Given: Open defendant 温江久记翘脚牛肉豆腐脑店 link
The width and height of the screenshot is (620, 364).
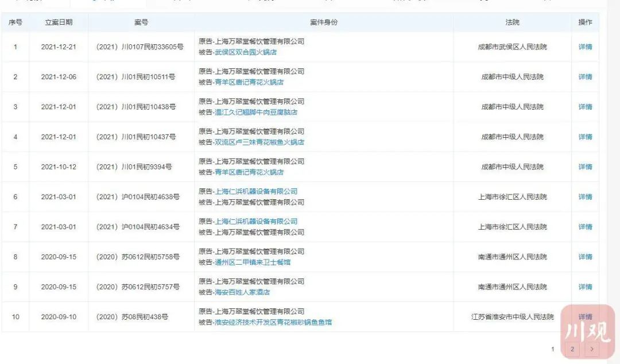Looking at the screenshot, I should pyautogui.click(x=256, y=113).
